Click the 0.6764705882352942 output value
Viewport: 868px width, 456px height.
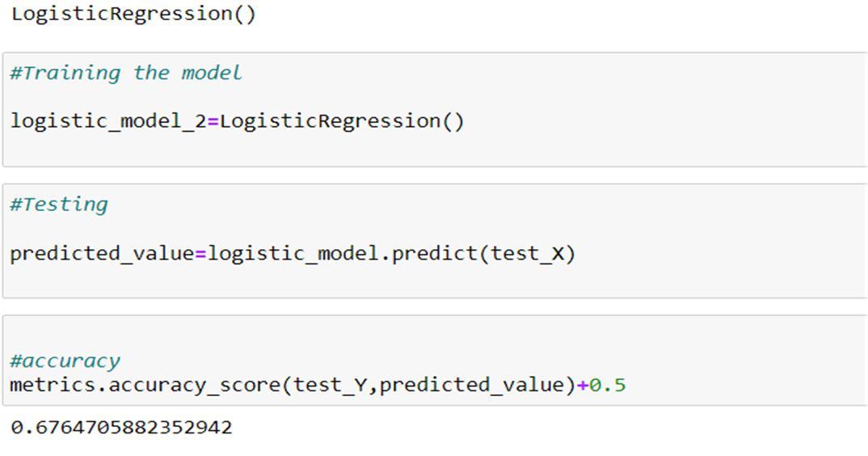tap(121, 427)
